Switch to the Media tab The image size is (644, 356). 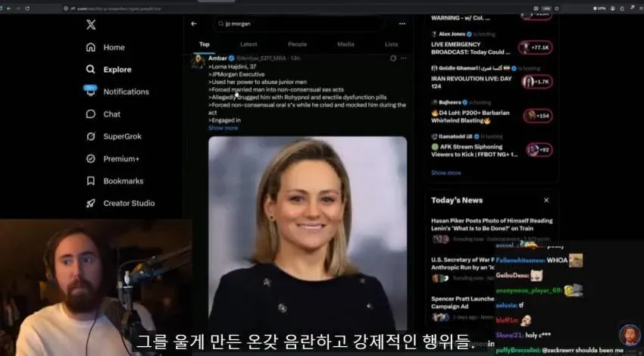point(345,45)
